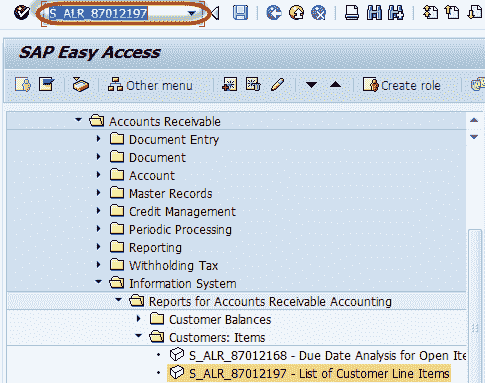
Task: Click the green checkmark Enter icon
Action: point(22,13)
